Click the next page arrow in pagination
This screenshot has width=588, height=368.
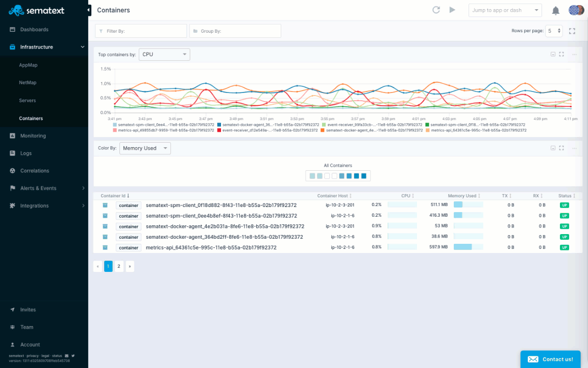(x=130, y=266)
